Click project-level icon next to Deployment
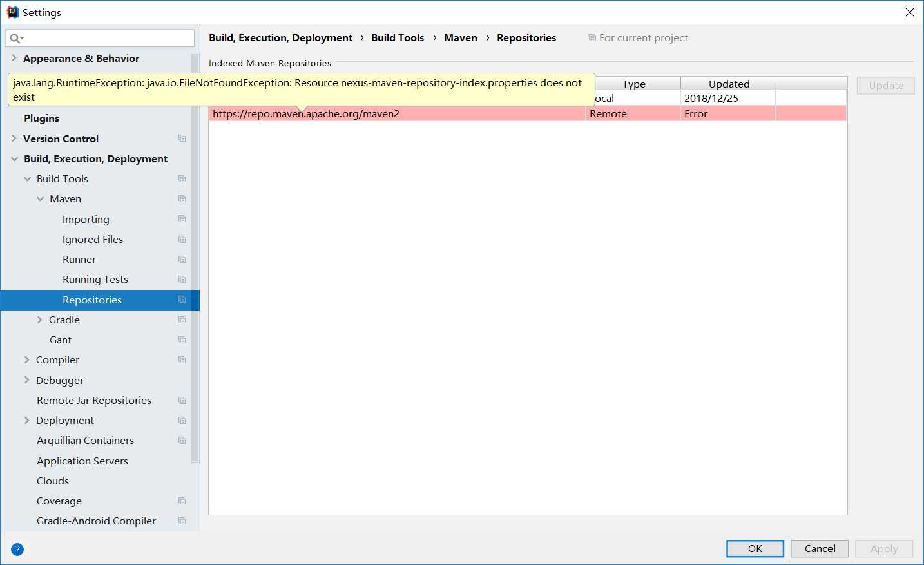The image size is (924, 565). pyautogui.click(x=182, y=420)
